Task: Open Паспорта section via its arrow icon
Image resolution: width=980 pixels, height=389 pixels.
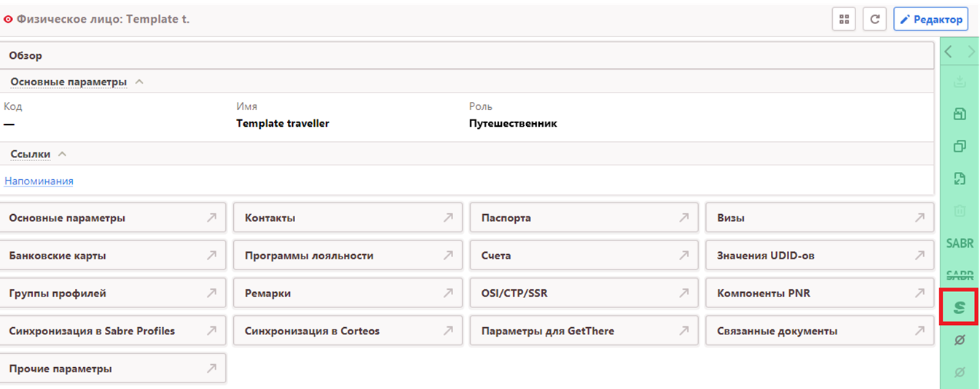Action: pyautogui.click(x=683, y=218)
